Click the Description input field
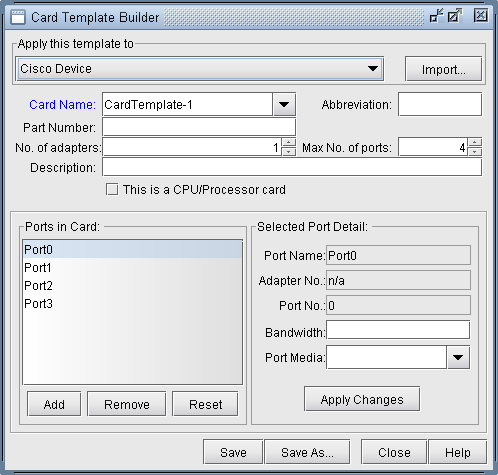This screenshot has height=475, width=498. [x=292, y=167]
